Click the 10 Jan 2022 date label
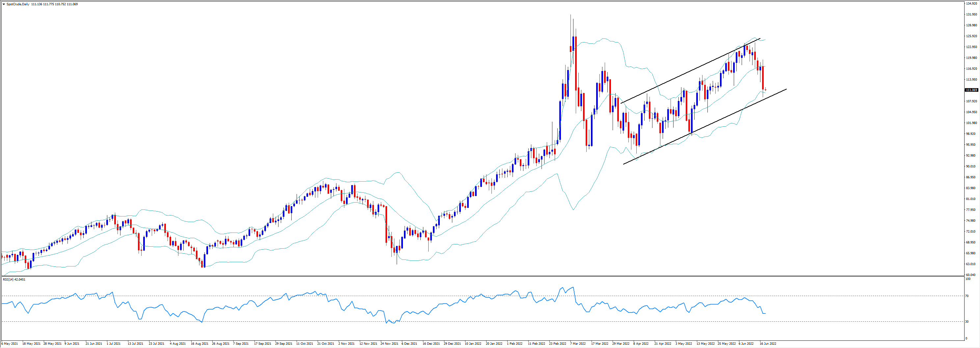 click(473, 344)
